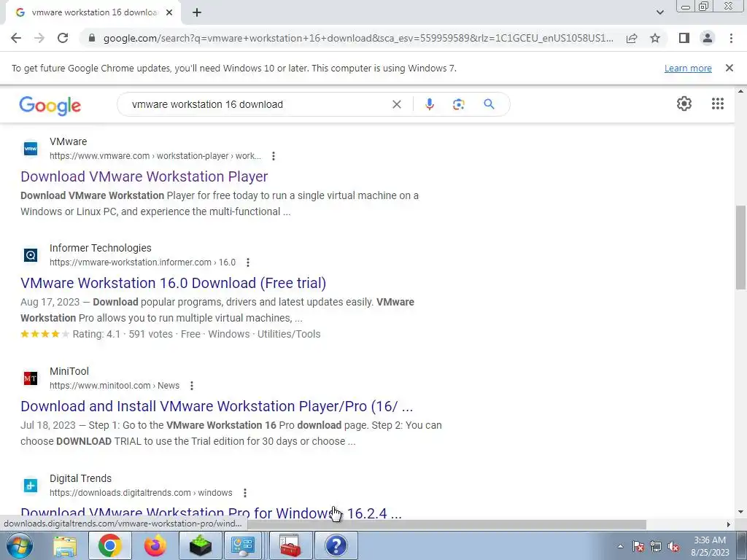Click the browser address bar URL

click(x=358, y=38)
